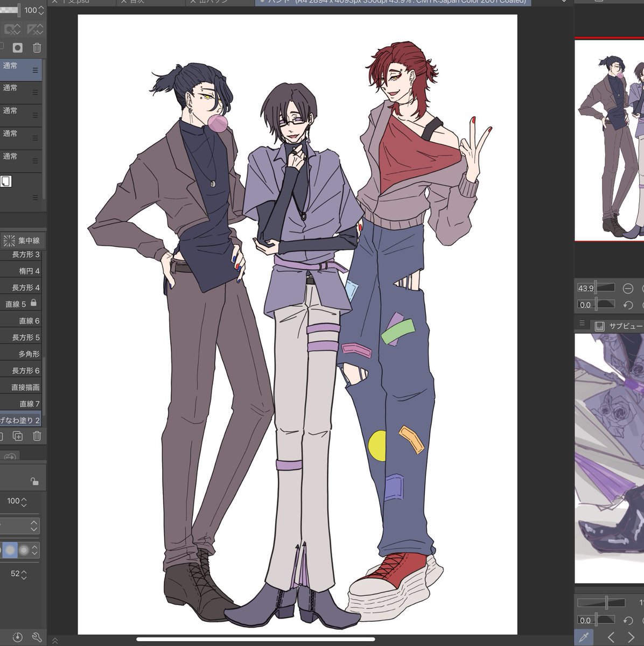Screen dimensions: 644x646
Task: Select the 楕円 4 sub tool
Action: (21, 271)
